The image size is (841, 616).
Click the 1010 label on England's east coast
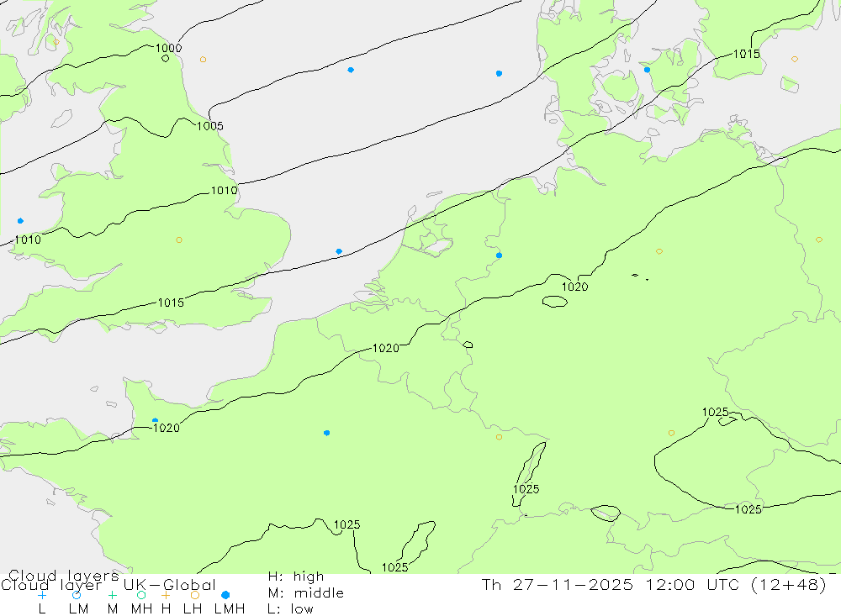click(x=225, y=190)
